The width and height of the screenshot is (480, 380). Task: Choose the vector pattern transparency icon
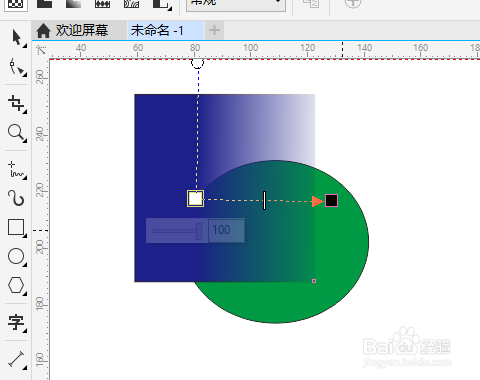[x=102, y=3]
